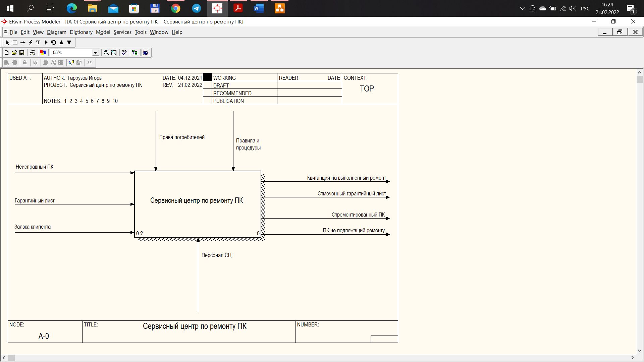Image resolution: width=644 pixels, height=362 pixels.
Task: Open the zoom percentage dropdown arrow
Action: pos(96,53)
